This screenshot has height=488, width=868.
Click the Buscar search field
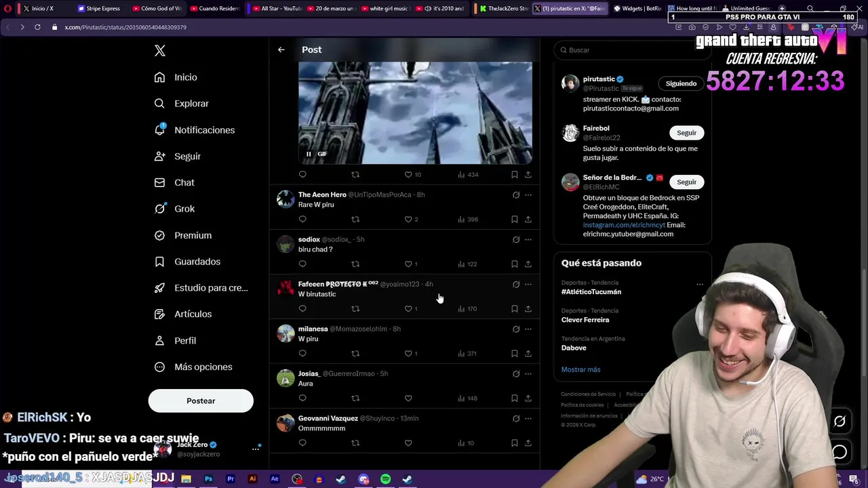[x=632, y=50]
